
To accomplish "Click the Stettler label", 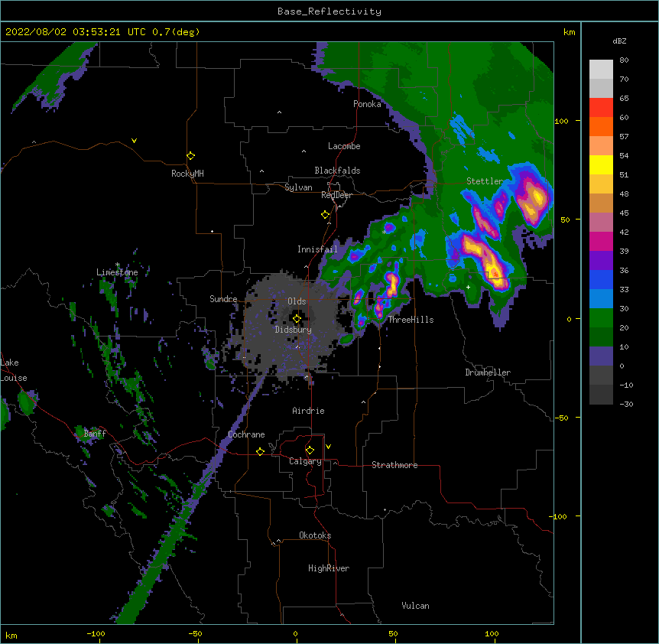I will [485, 181].
